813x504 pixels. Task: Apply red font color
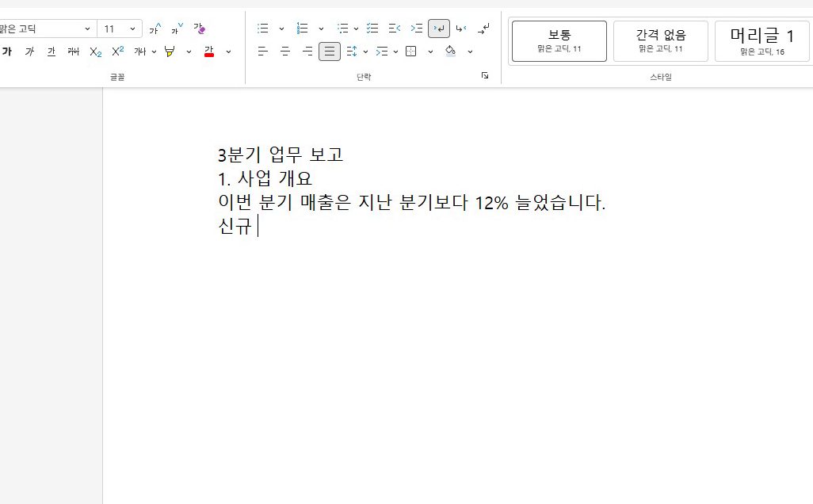209,52
